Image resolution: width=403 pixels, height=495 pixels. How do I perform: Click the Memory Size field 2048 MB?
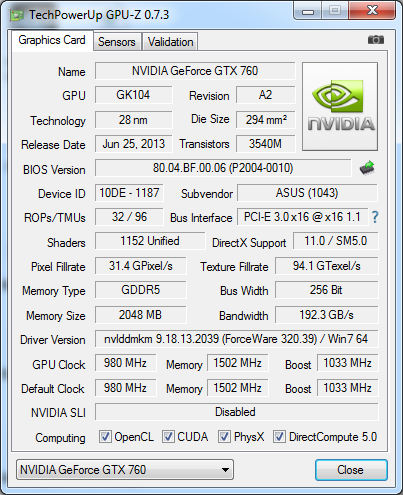click(140, 315)
